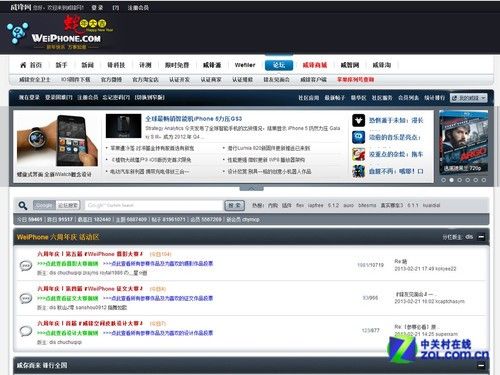Screen dimensions: 500x375
Task: Collapse the WeiPhone 六周年庆 活动区 section
Action: pos(481,237)
